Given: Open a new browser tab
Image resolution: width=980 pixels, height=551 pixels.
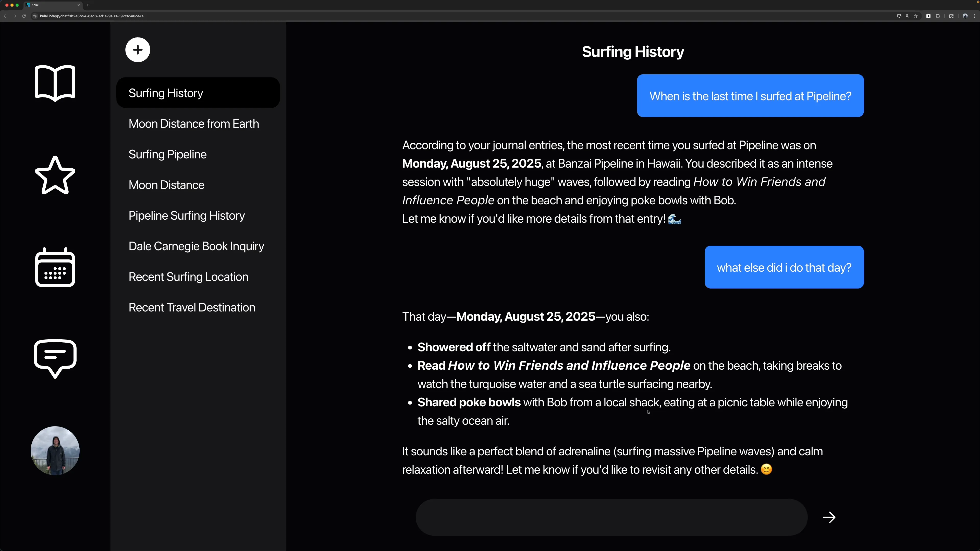Looking at the screenshot, I should 88,5.
